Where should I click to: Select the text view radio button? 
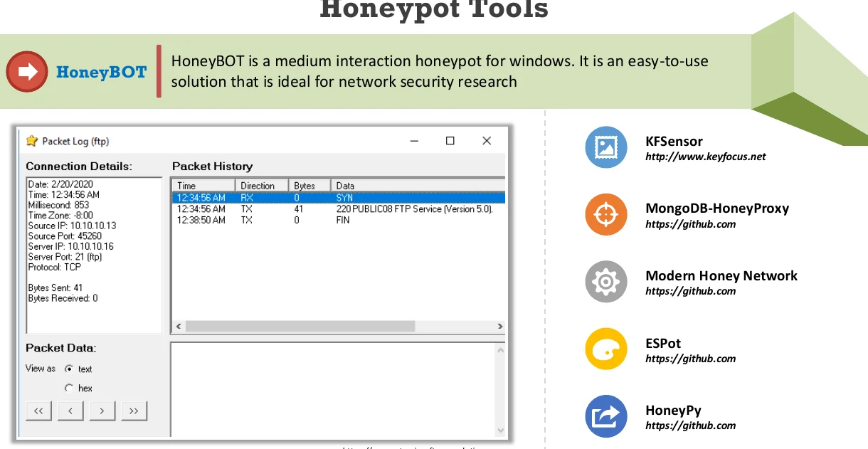click(69, 369)
